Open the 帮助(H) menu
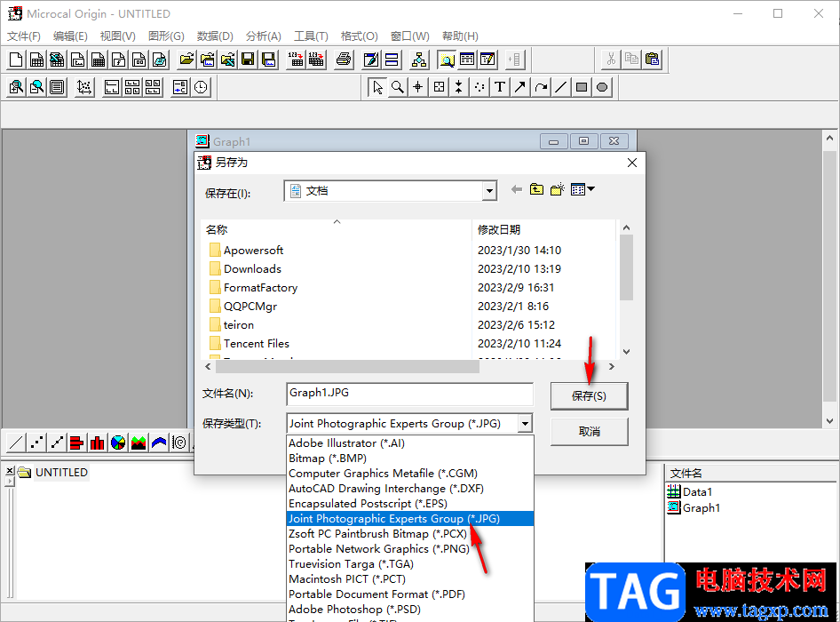This screenshot has height=622, width=840. click(460, 36)
